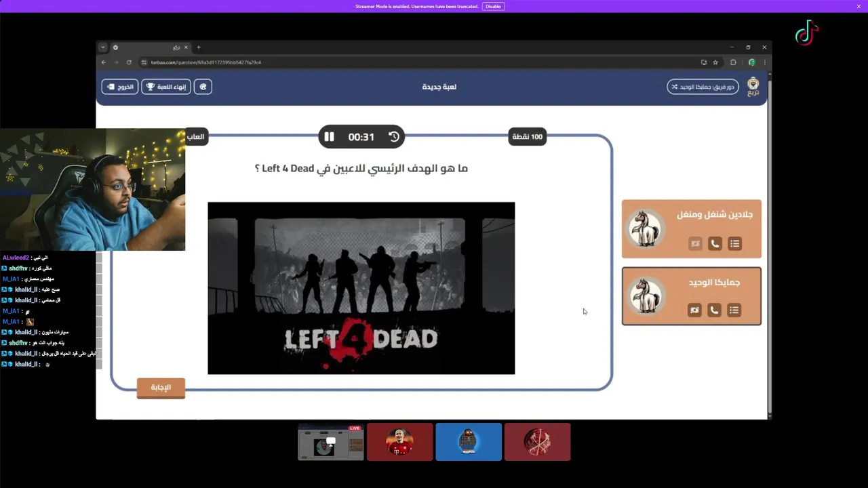Screen dimensions: 868x488
Task: Open the browser three-dot menu
Action: 764,62
